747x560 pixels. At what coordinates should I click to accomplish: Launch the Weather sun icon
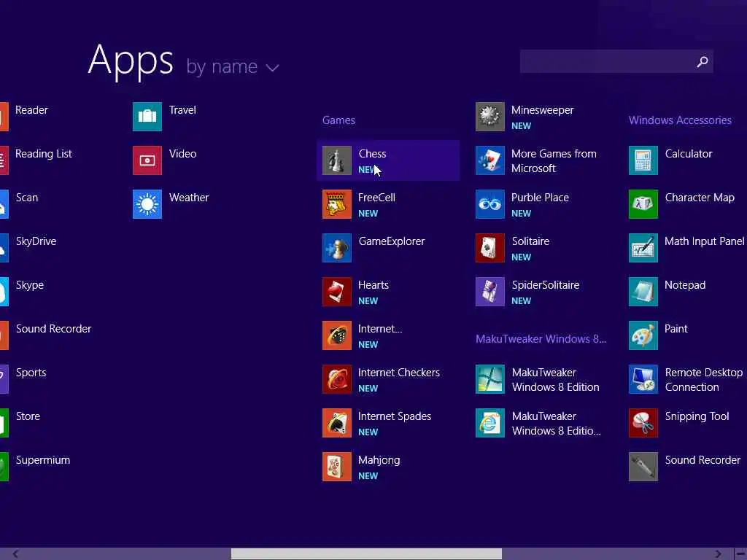[x=147, y=204]
